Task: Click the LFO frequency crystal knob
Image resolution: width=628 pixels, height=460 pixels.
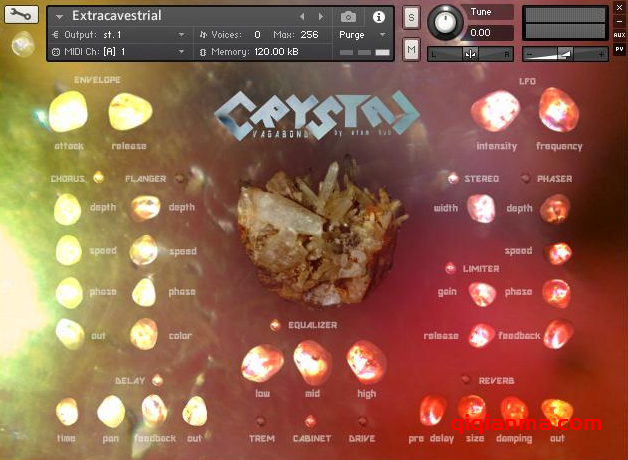Action: (557, 108)
